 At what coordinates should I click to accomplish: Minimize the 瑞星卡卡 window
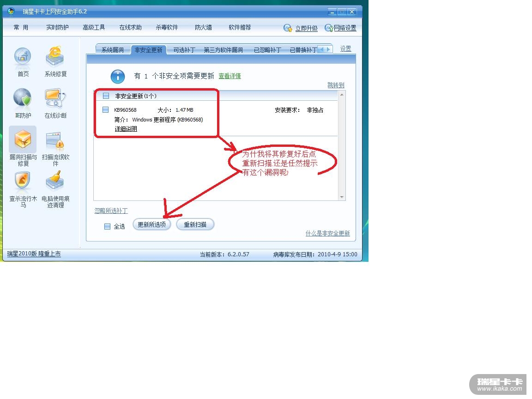coord(332,12)
